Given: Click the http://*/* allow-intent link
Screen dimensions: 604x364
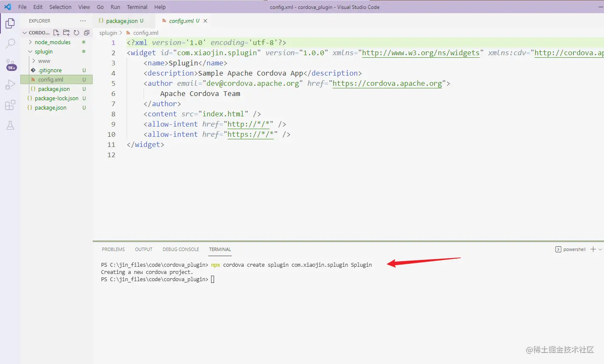Looking at the screenshot, I should click(248, 124).
